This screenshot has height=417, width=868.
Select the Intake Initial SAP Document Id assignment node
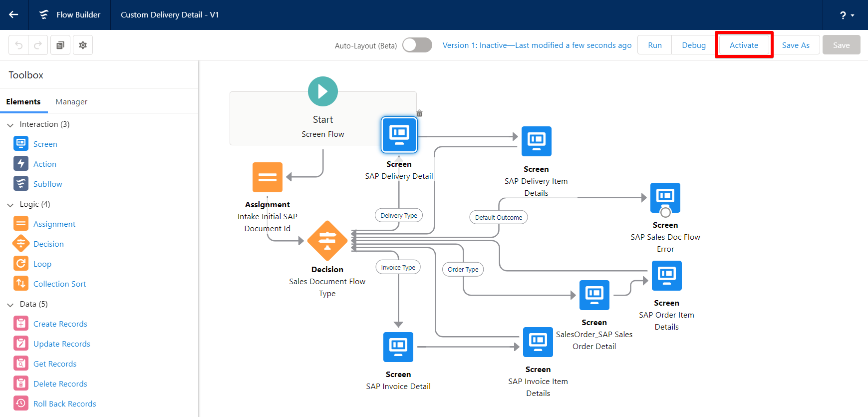tap(268, 177)
